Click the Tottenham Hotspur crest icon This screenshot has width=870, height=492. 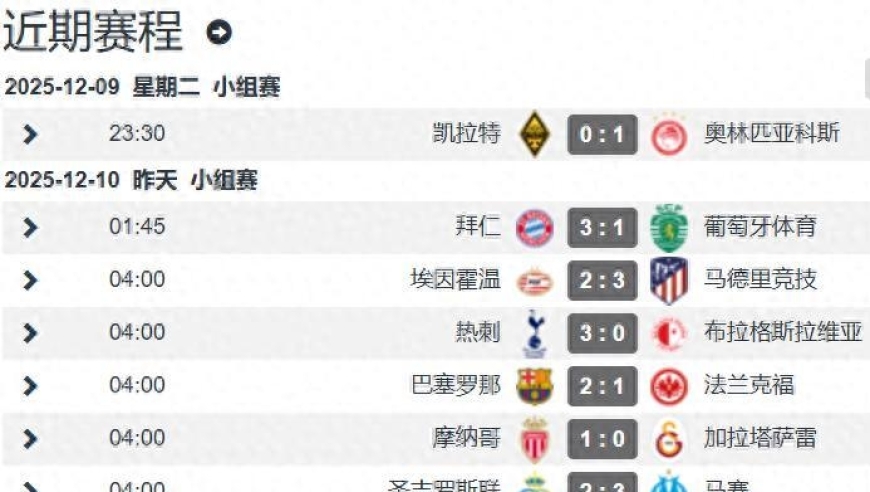point(535,333)
